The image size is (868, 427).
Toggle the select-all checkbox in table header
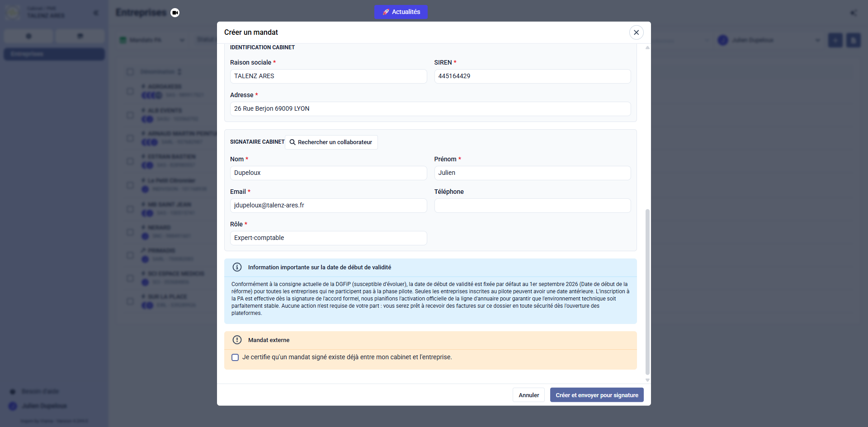130,72
